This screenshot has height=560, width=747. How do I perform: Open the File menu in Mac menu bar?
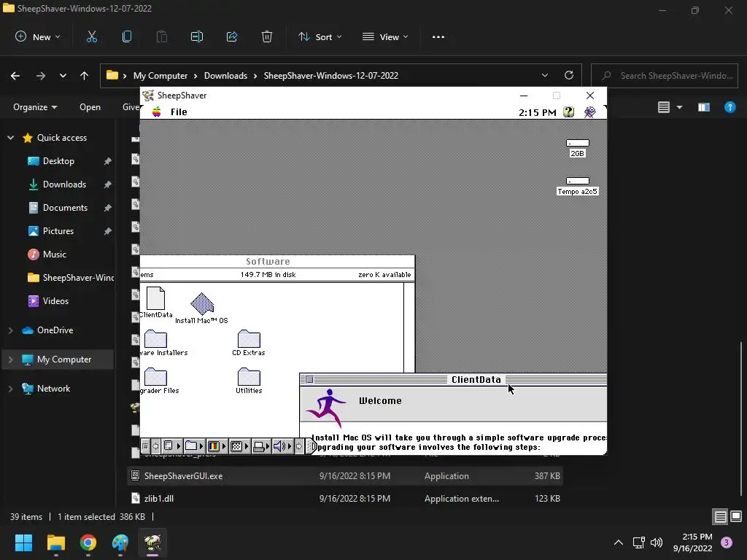pyautogui.click(x=179, y=112)
